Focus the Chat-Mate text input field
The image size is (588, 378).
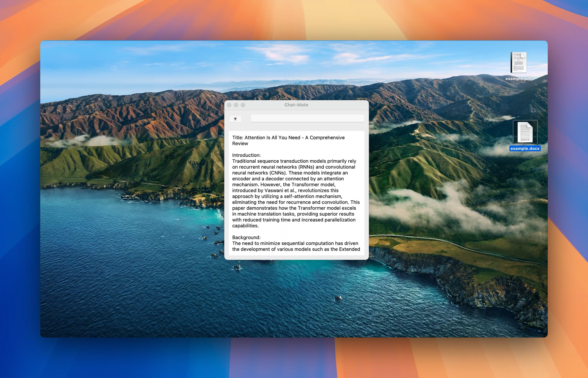[x=307, y=118]
